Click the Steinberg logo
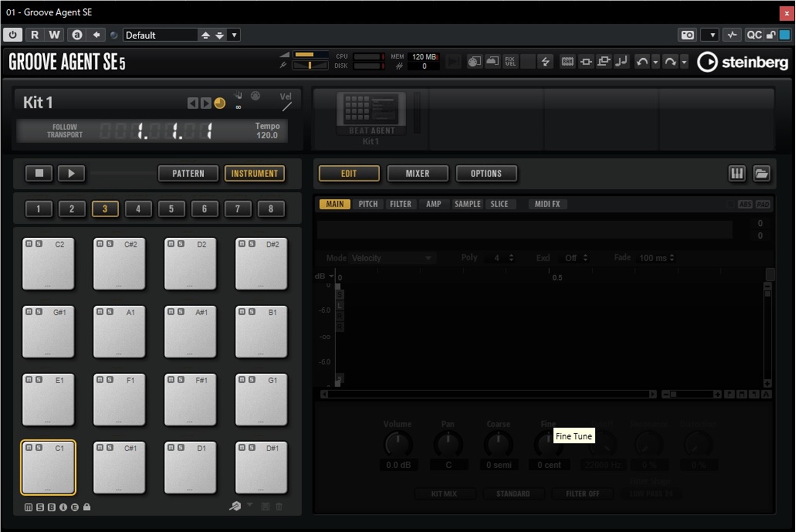The width and height of the screenshot is (796, 532). tap(742, 62)
